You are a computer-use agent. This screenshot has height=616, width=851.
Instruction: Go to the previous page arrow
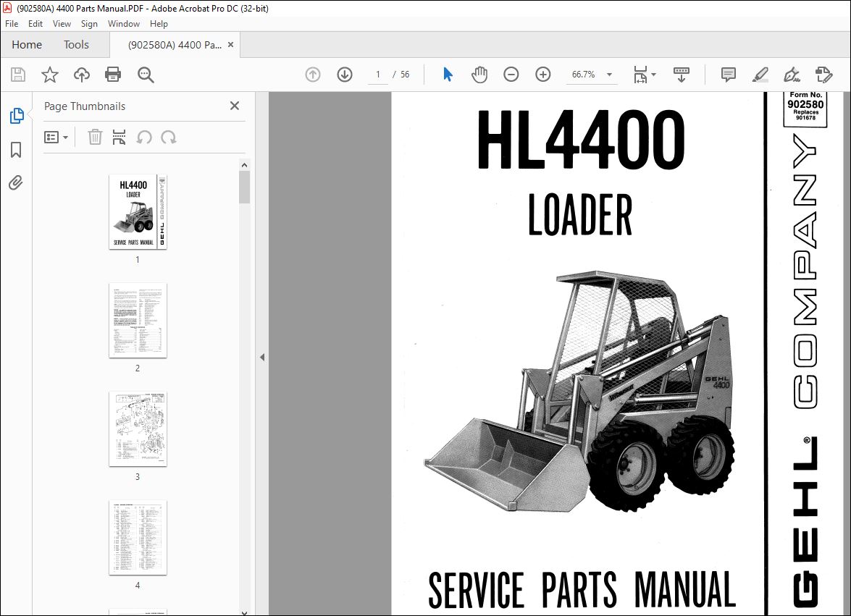(313, 75)
